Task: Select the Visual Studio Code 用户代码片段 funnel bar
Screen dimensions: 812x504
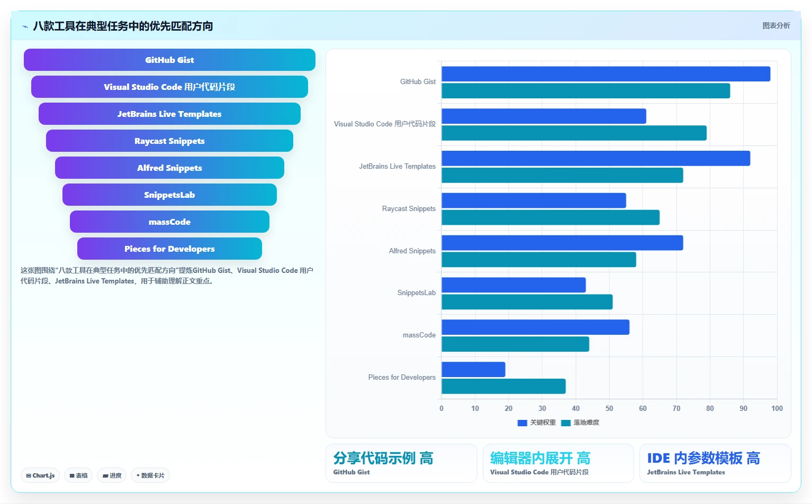Action: (169, 87)
